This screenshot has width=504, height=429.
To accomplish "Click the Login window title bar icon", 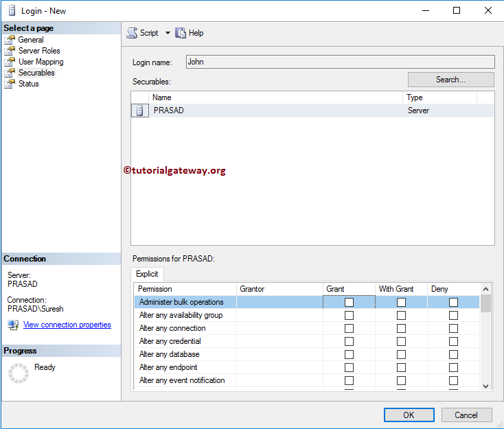I will pos(12,10).
